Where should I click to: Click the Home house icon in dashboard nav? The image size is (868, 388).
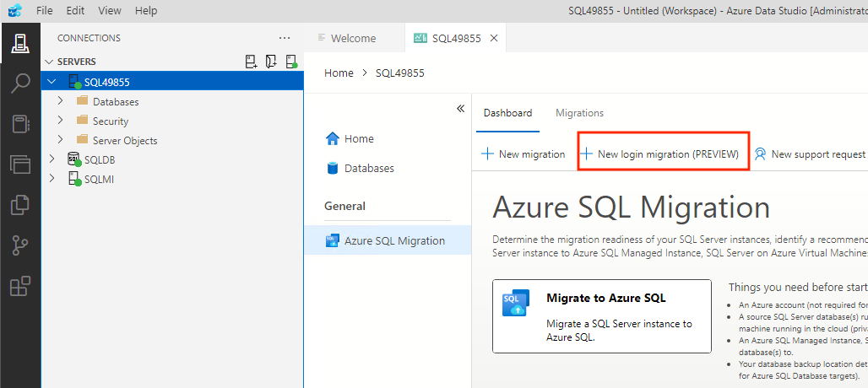tap(332, 138)
